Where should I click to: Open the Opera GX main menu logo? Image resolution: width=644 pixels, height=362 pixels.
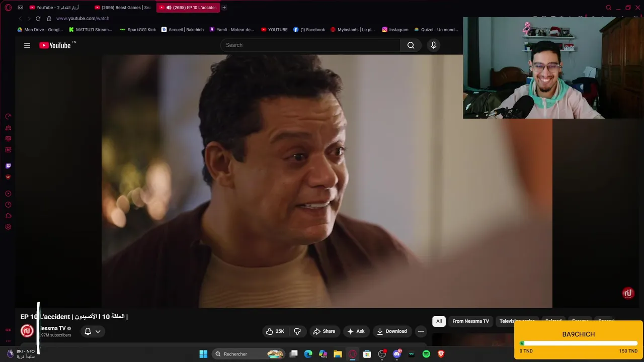pyautogui.click(x=8, y=8)
